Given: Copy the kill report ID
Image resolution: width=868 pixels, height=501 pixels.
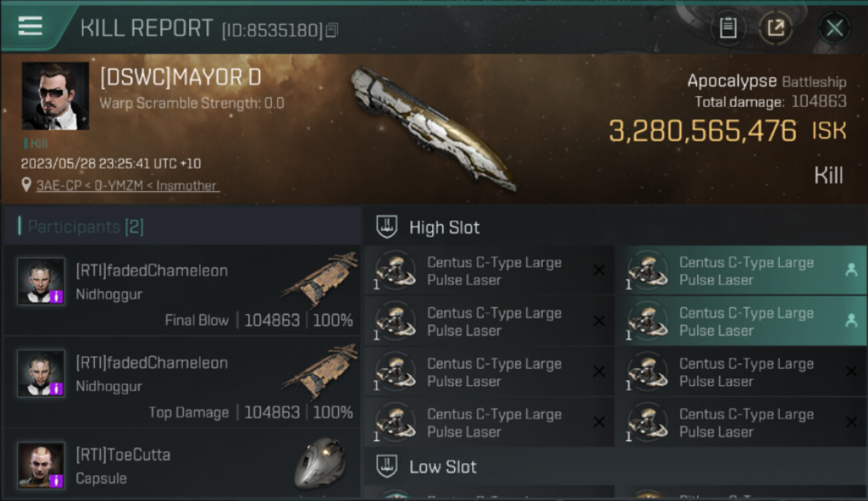Looking at the screenshot, I should pyautogui.click(x=332, y=30).
